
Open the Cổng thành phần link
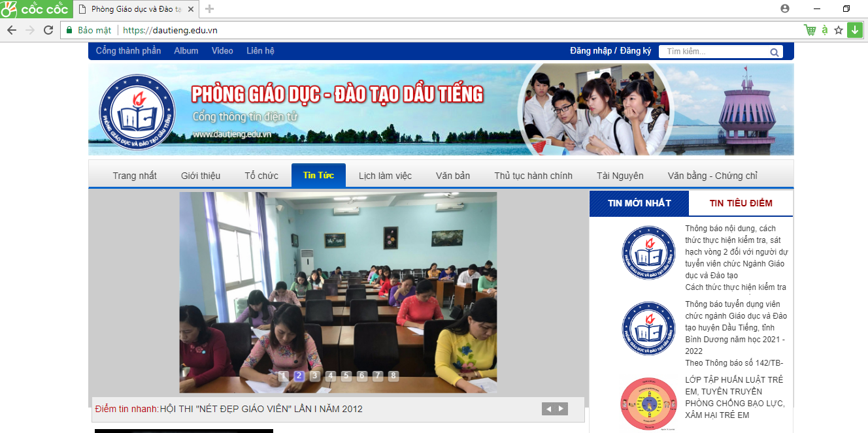pos(128,51)
